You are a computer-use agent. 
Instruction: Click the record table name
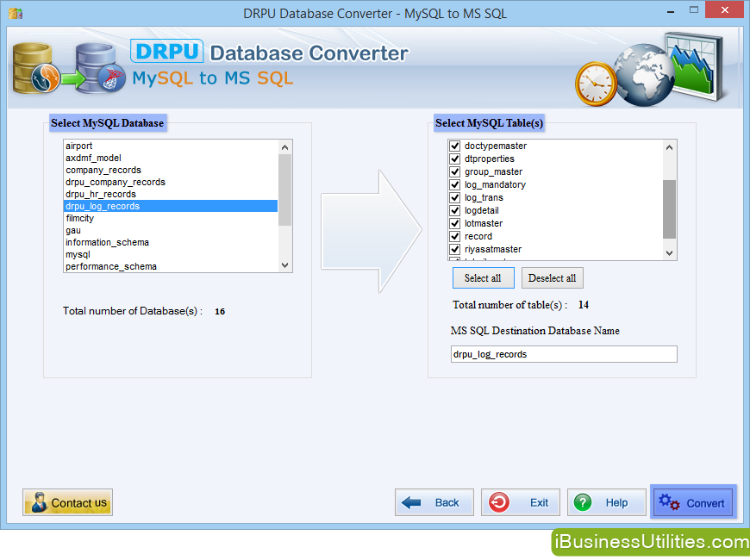(478, 236)
